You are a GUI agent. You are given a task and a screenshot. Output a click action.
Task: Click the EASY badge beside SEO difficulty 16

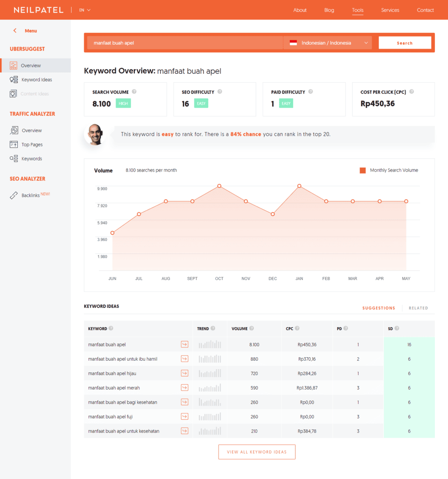tap(201, 103)
